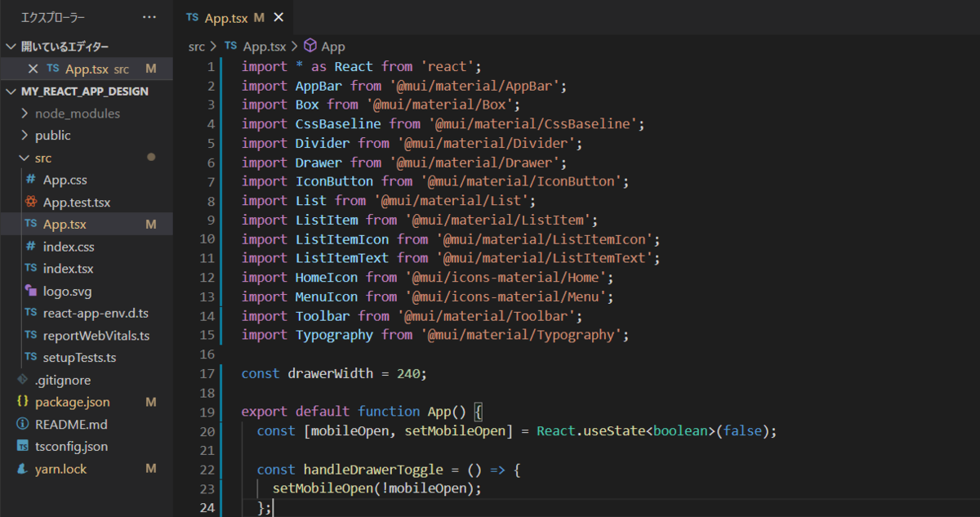The width and height of the screenshot is (980, 517).
Task: Click App symbol breadcrumb segment
Action: 333,47
